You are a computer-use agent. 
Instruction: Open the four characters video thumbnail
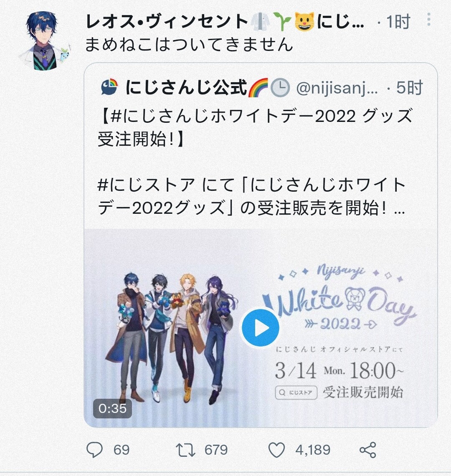pyautogui.click(x=261, y=328)
